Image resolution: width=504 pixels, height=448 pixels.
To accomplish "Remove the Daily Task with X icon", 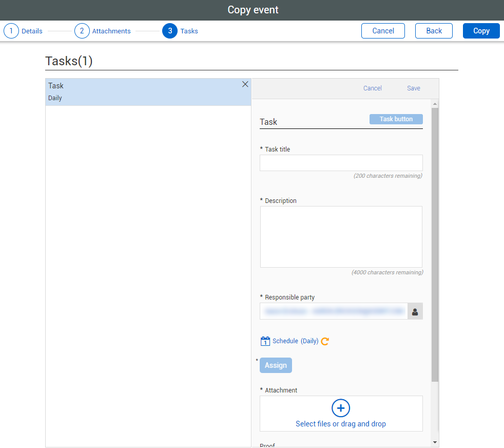I will (245, 84).
